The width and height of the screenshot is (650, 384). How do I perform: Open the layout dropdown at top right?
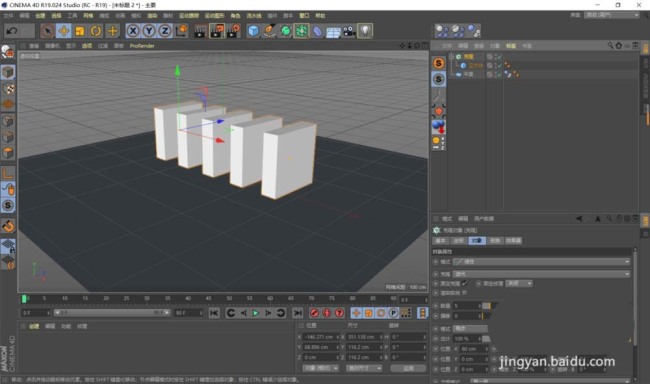(x=611, y=15)
